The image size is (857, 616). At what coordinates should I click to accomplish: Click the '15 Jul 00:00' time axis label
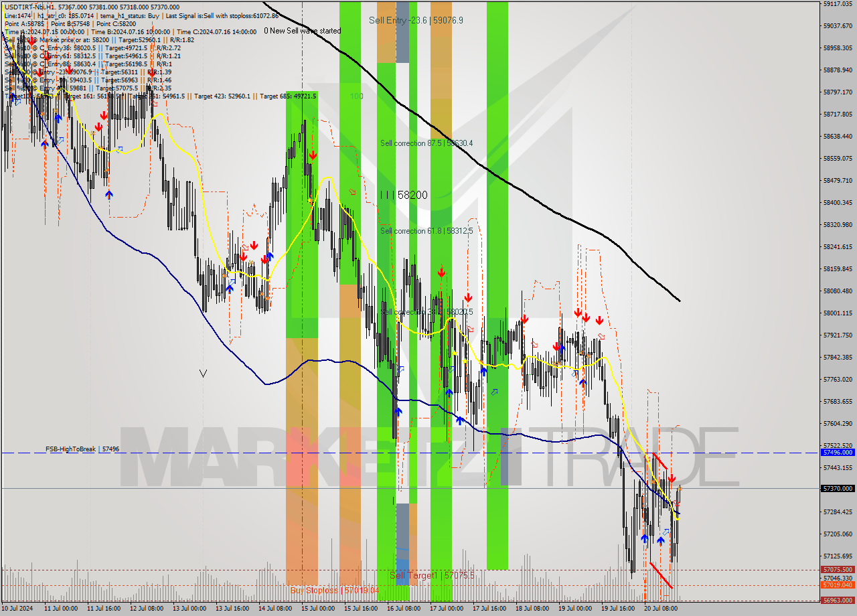click(317, 609)
